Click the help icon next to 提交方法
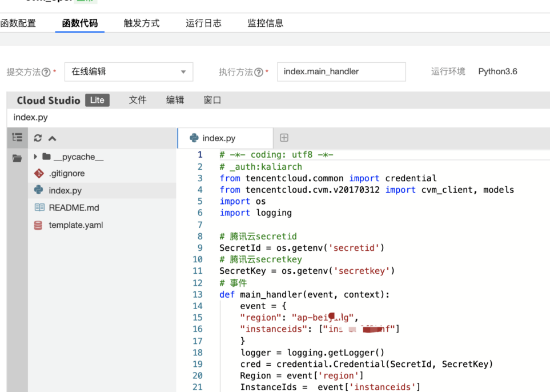Screen dimensions: 550x392 (x=46, y=73)
